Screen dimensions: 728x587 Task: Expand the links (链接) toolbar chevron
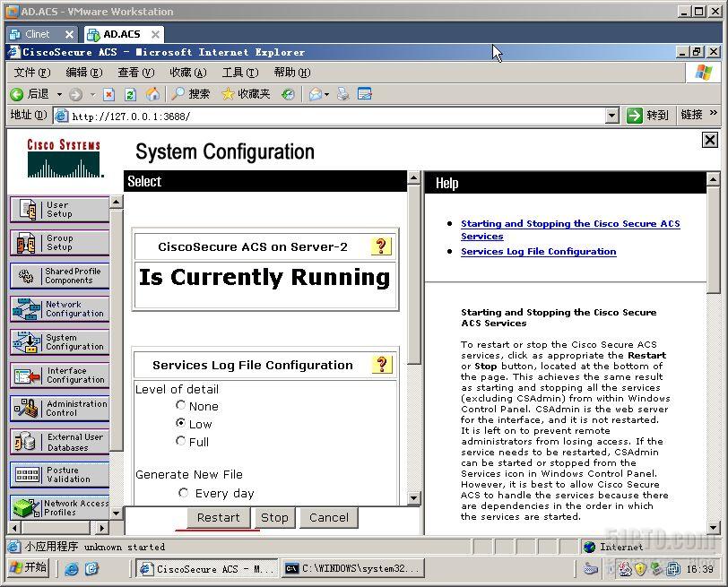[x=713, y=113]
